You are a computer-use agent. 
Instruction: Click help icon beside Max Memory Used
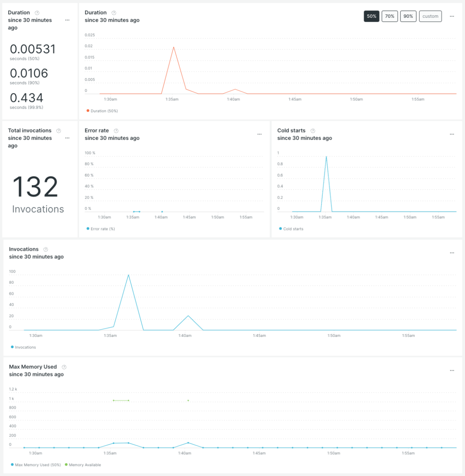tap(64, 367)
